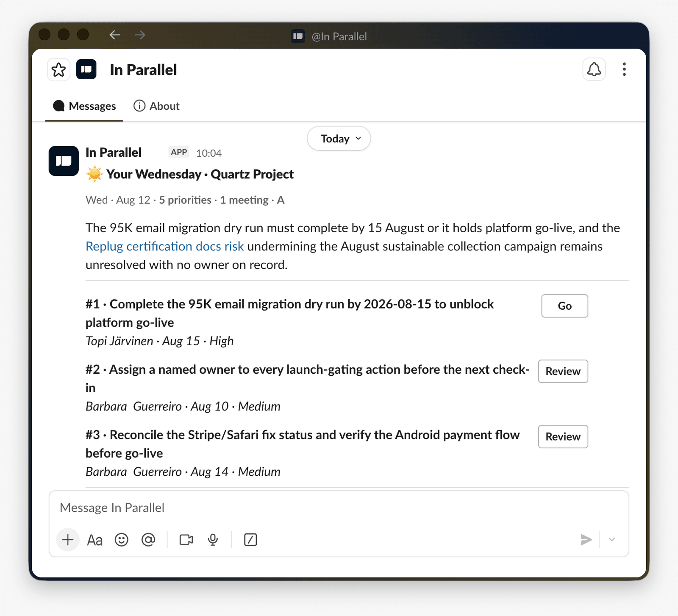The width and height of the screenshot is (678, 616).
Task: Insert an @ mention
Action: [x=148, y=540]
